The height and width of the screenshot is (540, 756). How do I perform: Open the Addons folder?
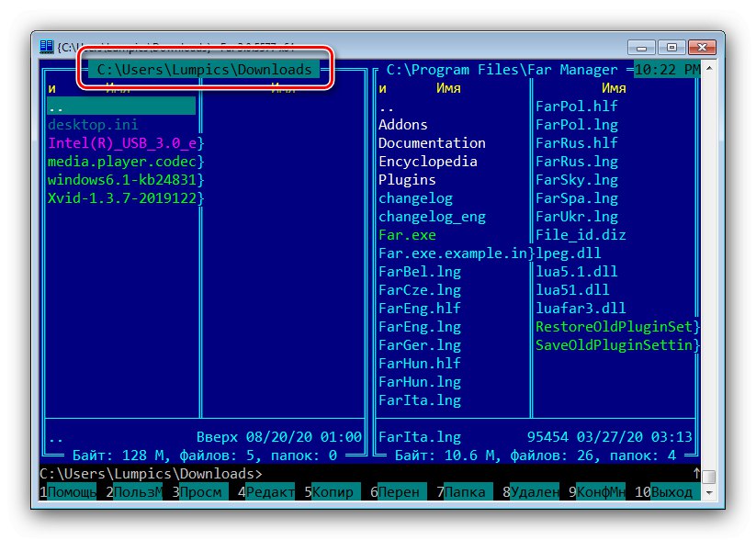pos(402,124)
